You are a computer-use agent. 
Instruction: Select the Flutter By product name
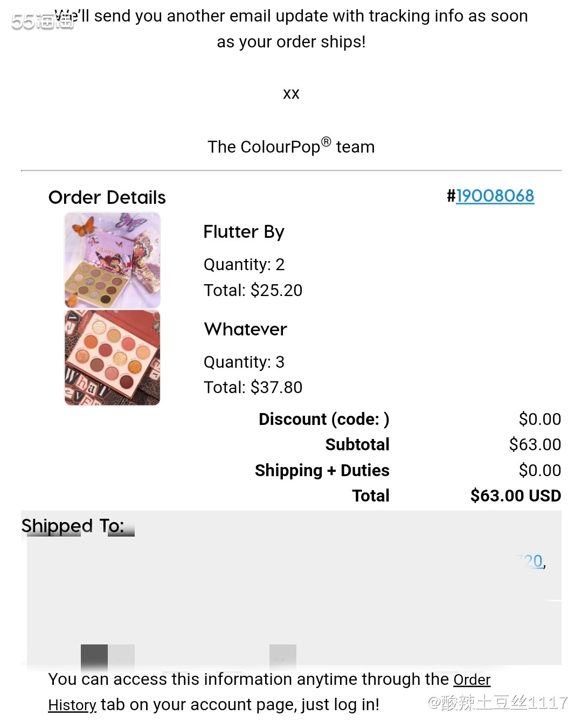coord(244,232)
